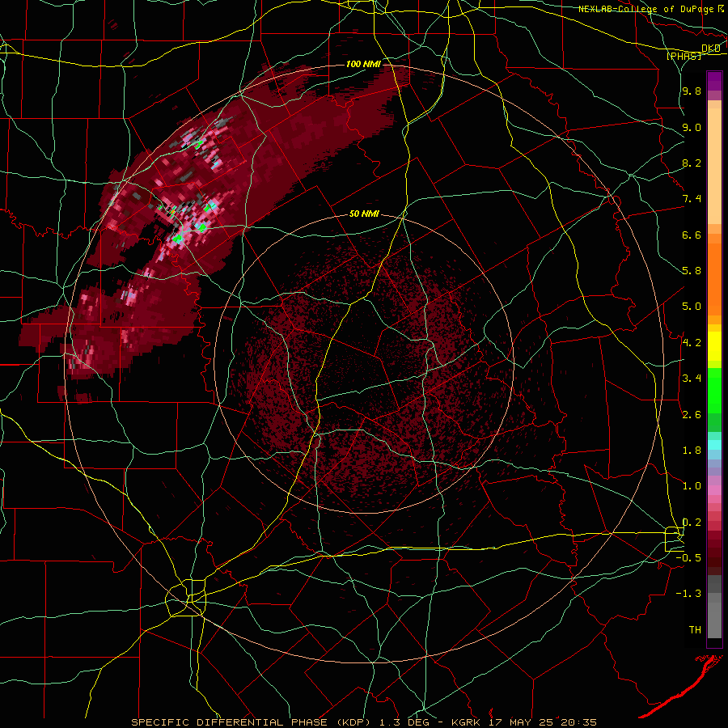This screenshot has width=728, height=728.
Task: Click the 6.6 value on color scale
Action: tap(692, 235)
